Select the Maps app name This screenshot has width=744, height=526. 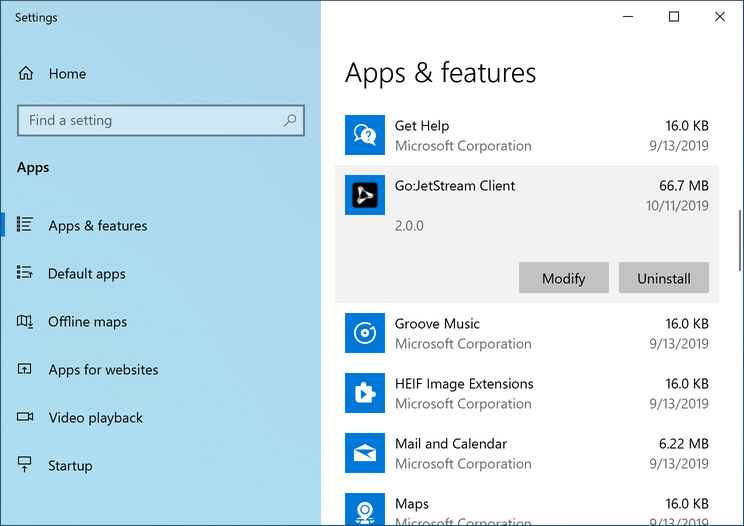click(x=412, y=504)
